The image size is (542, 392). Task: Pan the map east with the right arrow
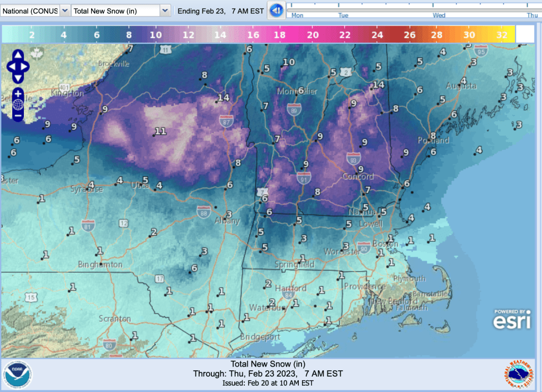[x=24, y=66]
